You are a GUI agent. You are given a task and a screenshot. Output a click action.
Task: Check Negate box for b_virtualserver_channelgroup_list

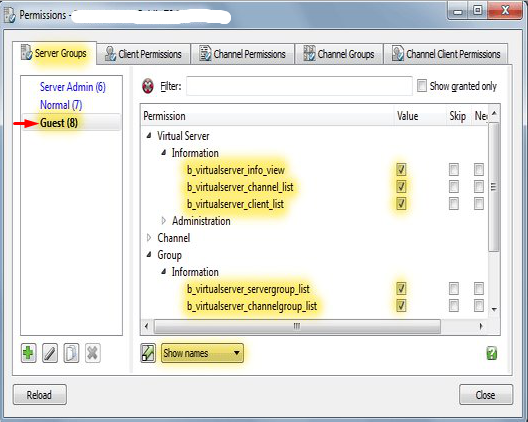(479, 305)
